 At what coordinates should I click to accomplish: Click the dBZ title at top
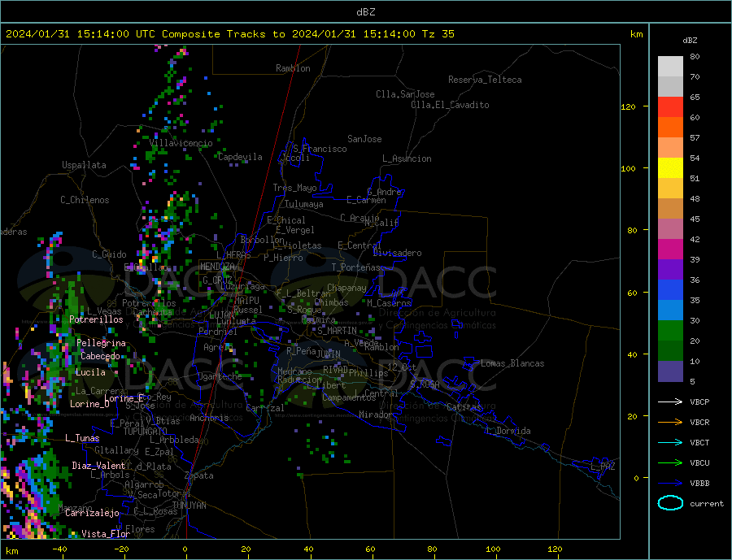pyautogui.click(x=365, y=12)
